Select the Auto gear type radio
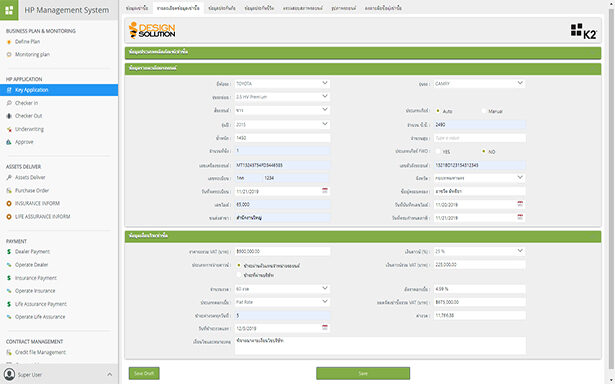This screenshot has width=615, height=384. coord(438,111)
